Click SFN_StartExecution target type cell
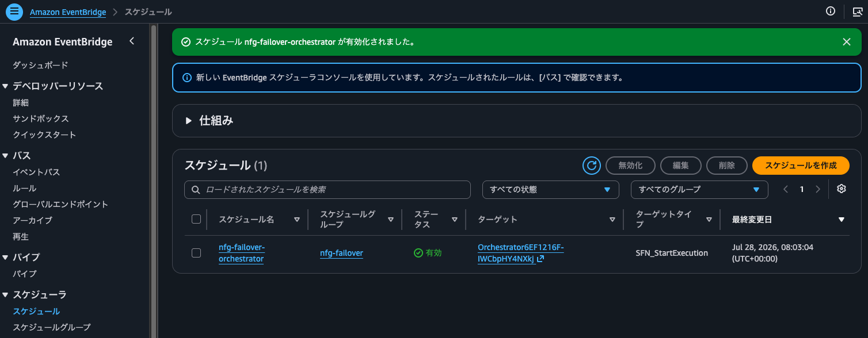The width and height of the screenshot is (868, 338). coord(672,253)
